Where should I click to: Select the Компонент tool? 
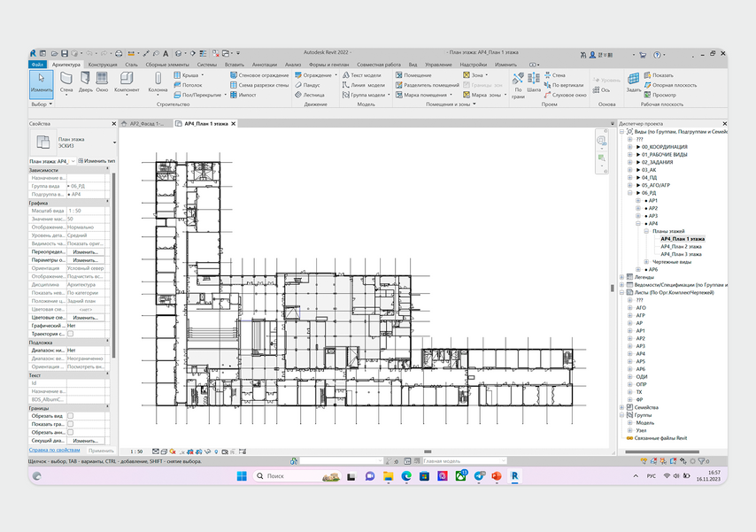[127, 82]
